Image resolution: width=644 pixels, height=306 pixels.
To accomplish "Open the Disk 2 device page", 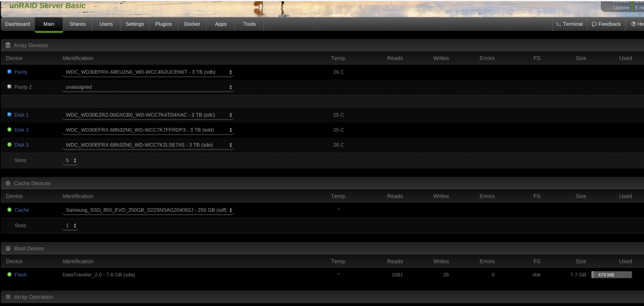I will pyautogui.click(x=21, y=130).
